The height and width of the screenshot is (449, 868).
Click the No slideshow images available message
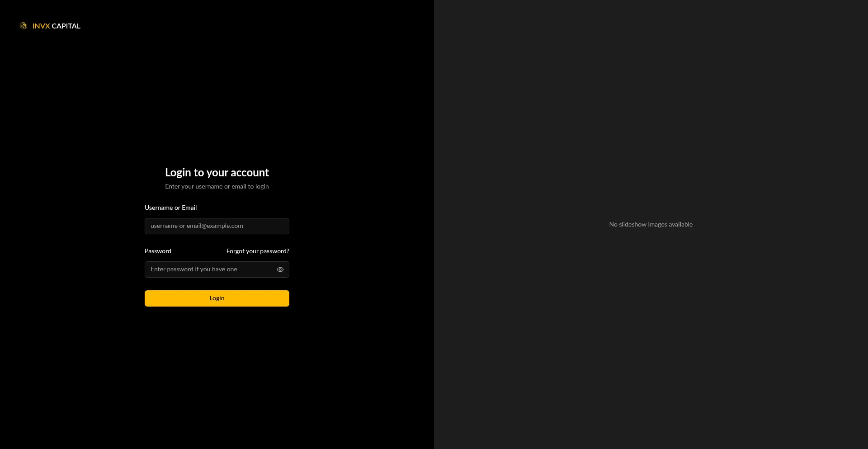tap(651, 224)
